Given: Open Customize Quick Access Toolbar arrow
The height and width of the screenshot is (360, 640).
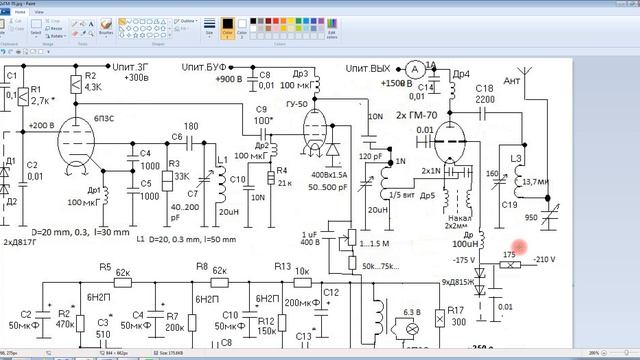Looking at the screenshot, I should coord(49,52).
